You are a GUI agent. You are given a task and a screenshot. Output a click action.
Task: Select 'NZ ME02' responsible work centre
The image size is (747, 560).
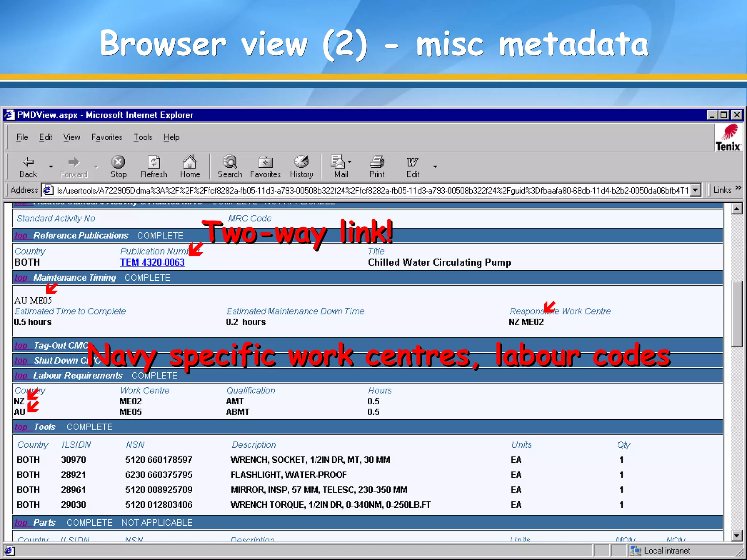(x=526, y=322)
